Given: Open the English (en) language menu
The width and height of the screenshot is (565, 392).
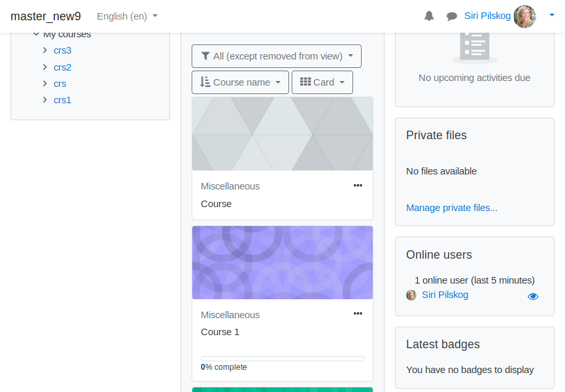Looking at the screenshot, I should [x=128, y=16].
